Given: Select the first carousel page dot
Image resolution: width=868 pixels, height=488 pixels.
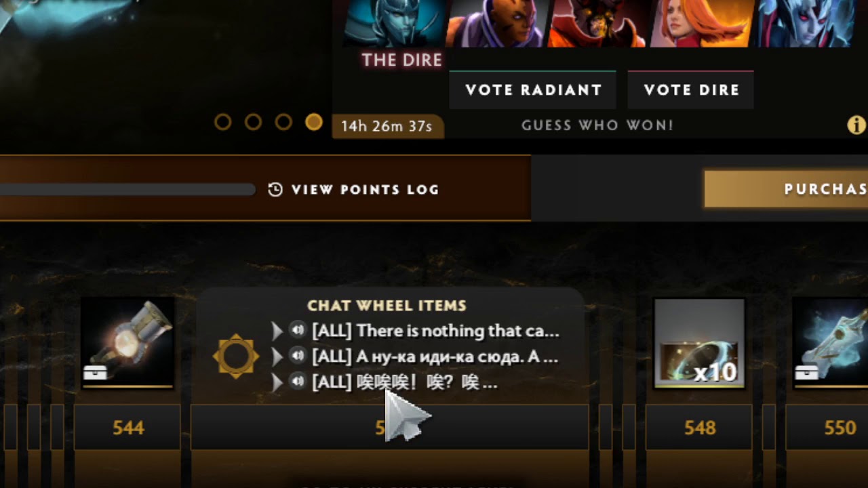Looking at the screenshot, I should [222, 122].
